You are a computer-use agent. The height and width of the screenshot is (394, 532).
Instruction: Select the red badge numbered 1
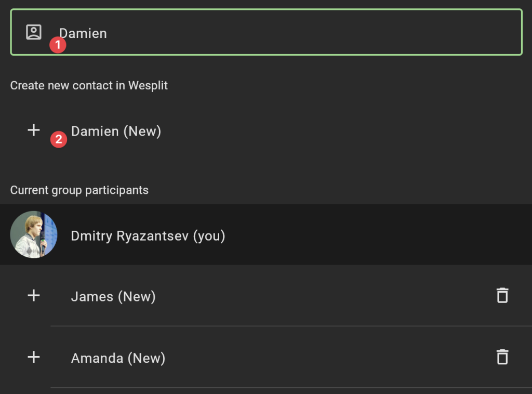click(x=58, y=45)
